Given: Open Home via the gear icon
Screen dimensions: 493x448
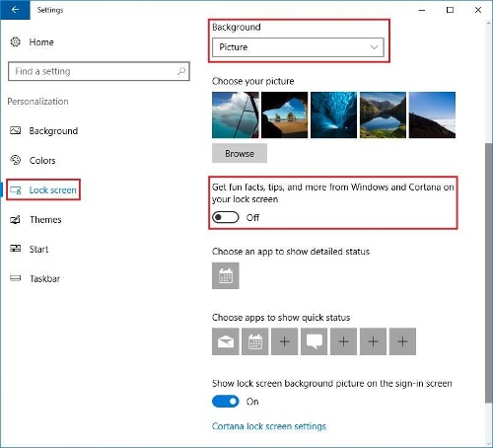Looking at the screenshot, I should point(15,42).
